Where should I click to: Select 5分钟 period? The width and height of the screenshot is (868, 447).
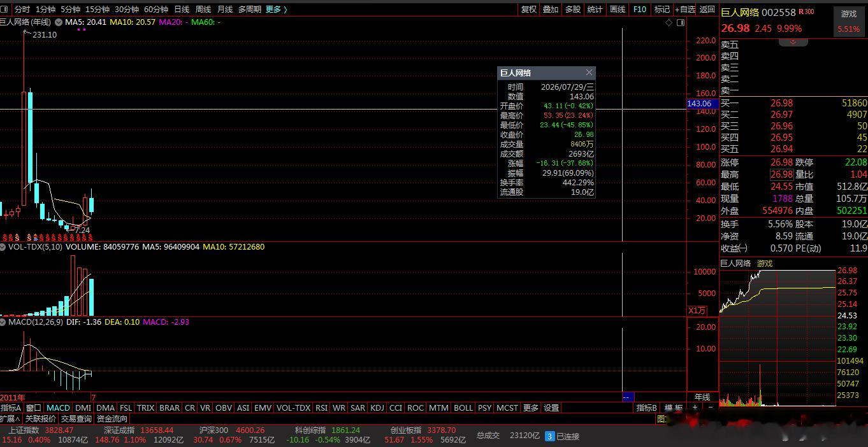pos(70,9)
